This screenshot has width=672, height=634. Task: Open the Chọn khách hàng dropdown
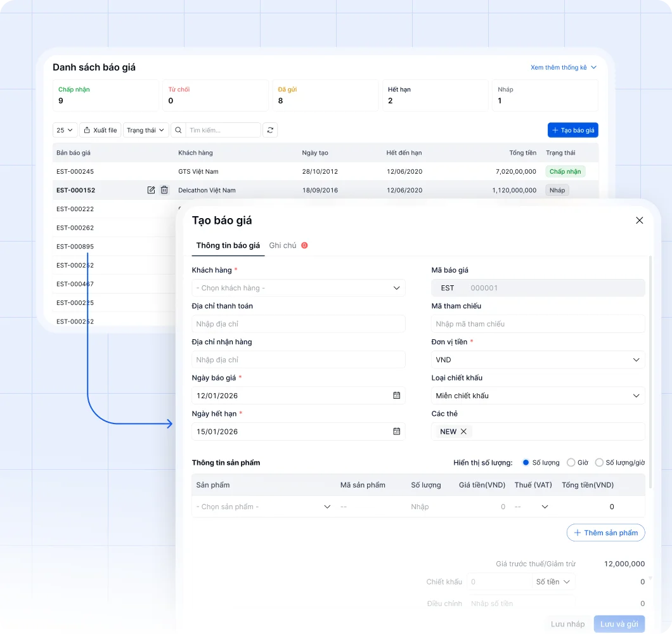tap(299, 288)
